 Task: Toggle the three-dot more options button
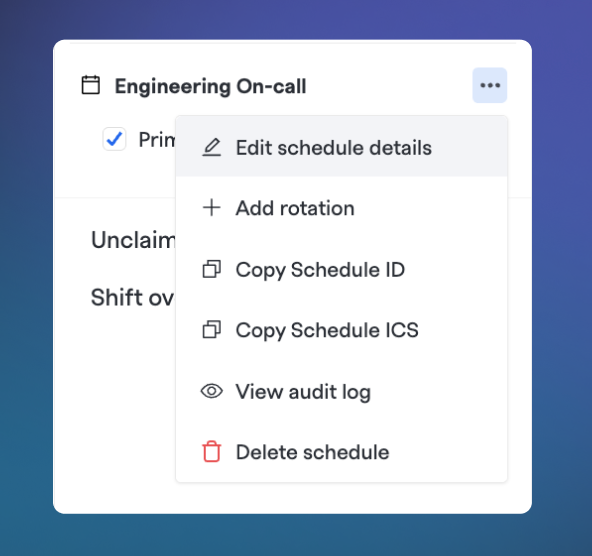490,85
